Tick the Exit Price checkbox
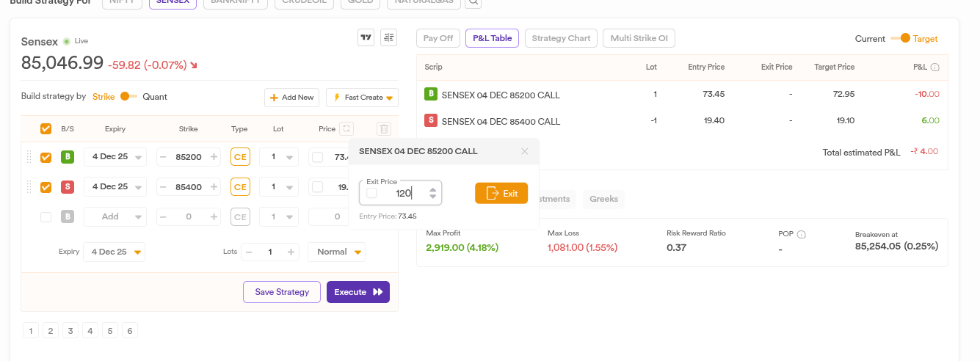The height and width of the screenshot is (361, 980). coord(371,193)
